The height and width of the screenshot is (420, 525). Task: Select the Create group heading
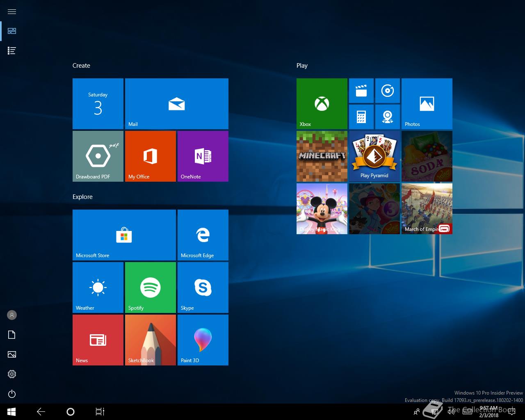[x=81, y=66]
